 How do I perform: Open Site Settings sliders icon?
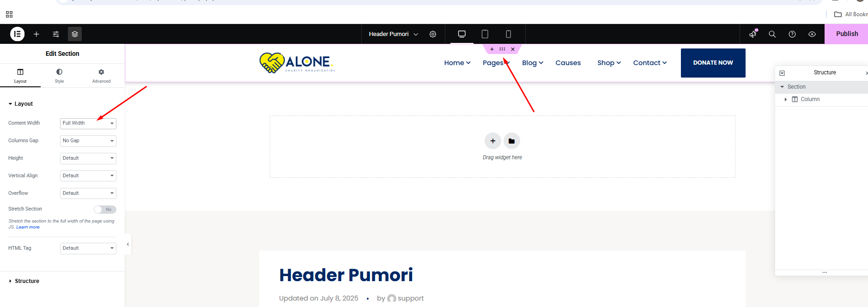click(56, 34)
